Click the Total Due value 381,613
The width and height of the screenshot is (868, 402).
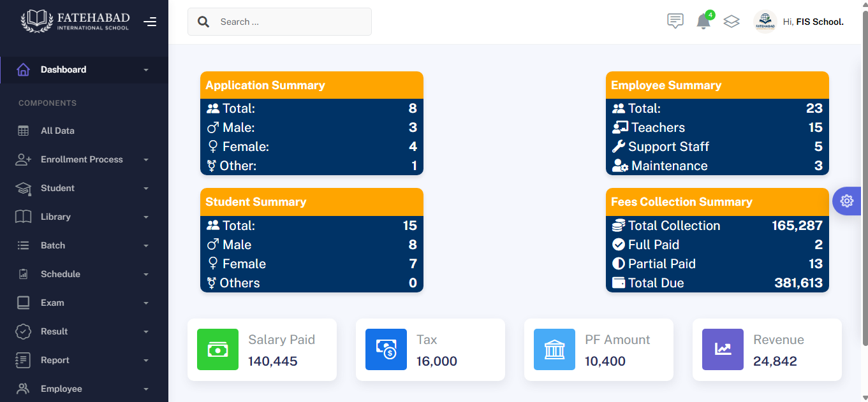pyautogui.click(x=798, y=283)
